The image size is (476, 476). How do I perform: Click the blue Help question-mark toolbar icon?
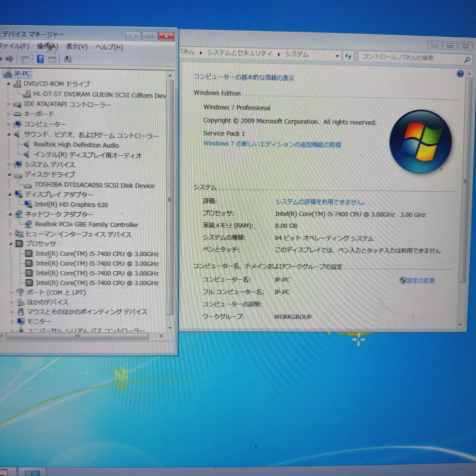[40, 59]
